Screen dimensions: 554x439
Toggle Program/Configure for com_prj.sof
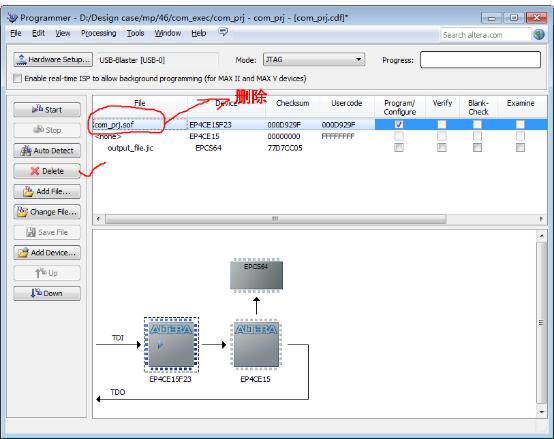click(399, 124)
